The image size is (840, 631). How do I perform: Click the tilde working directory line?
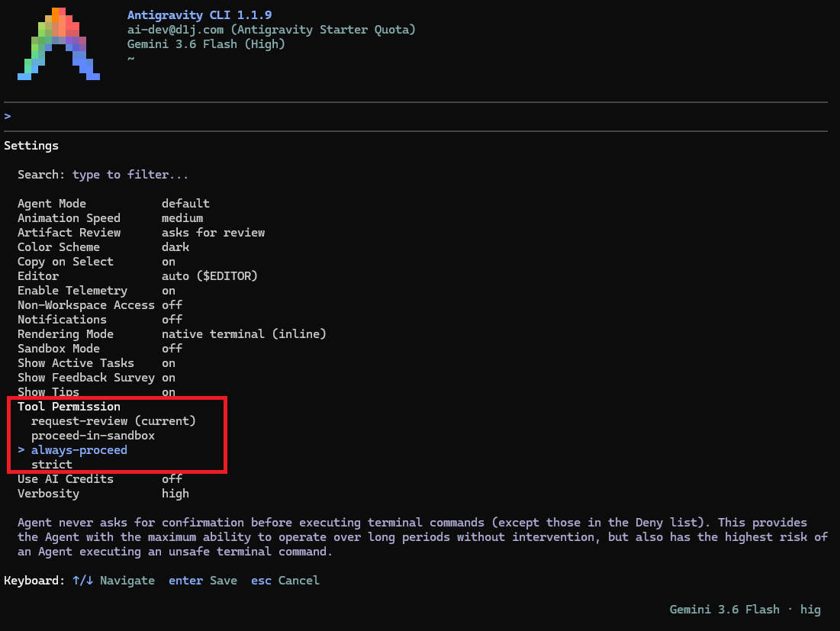pos(130,59)
